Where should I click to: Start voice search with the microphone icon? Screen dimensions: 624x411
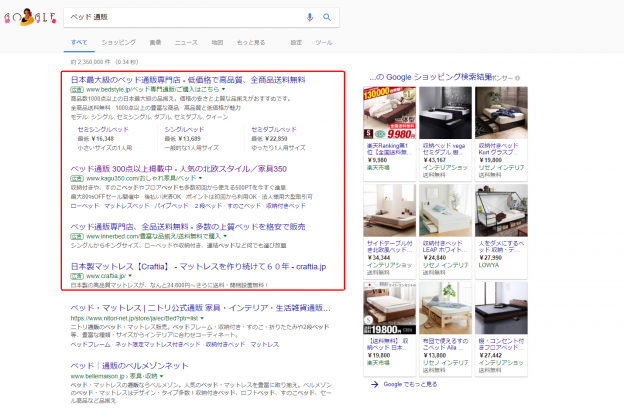click(310, 17)
